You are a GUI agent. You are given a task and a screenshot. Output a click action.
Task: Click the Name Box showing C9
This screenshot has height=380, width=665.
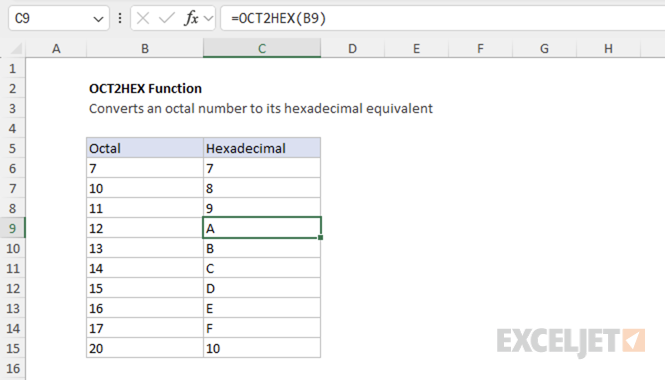[59, 18]
